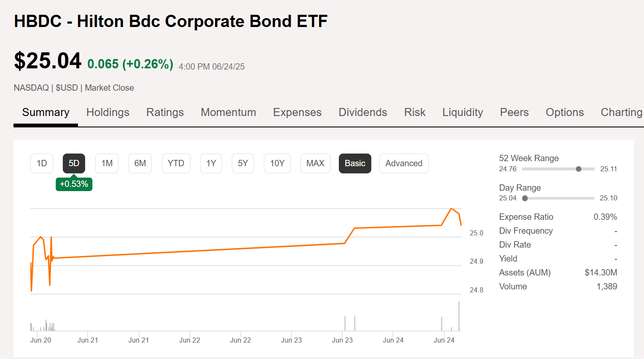Show MAX history chart
The width and height of the screenshot is (644, 359).
click(315, 163)
